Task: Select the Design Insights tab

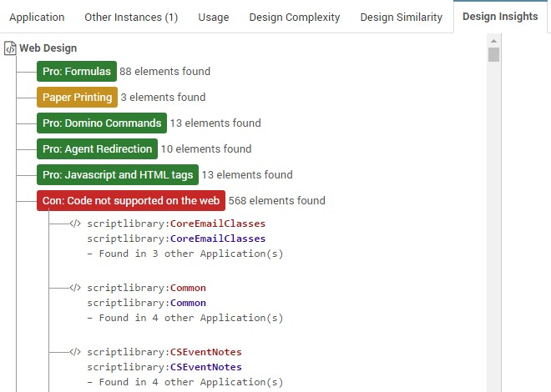Action: [500, 17]
